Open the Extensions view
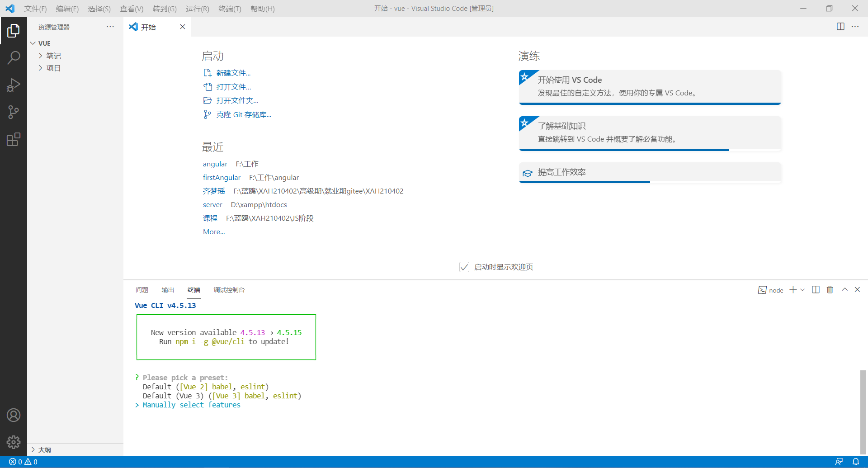Viewport: 868px width, 468px height. 14,139
